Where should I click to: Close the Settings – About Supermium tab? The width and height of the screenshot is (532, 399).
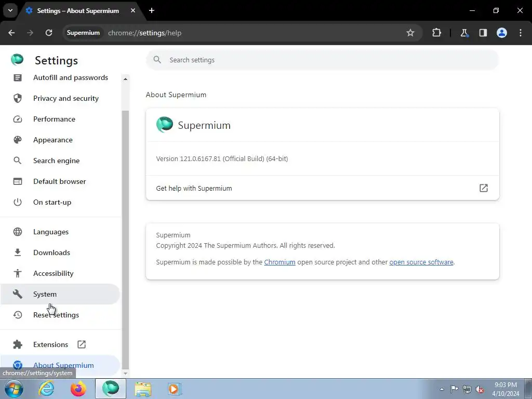click(133, 10)
